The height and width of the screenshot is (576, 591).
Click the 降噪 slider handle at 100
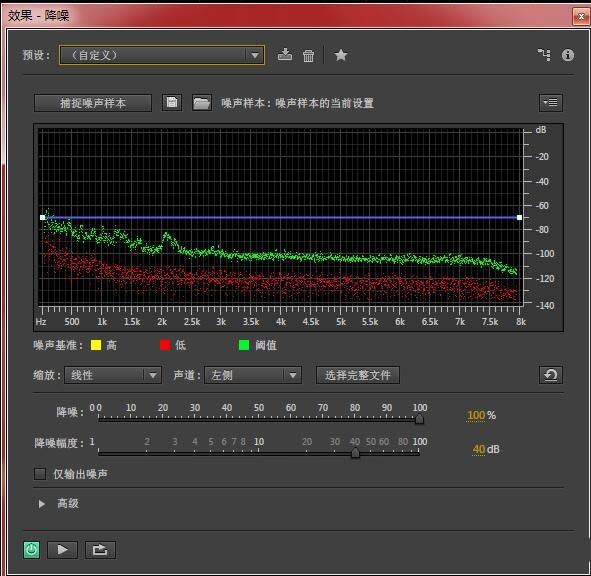[419, 419]
